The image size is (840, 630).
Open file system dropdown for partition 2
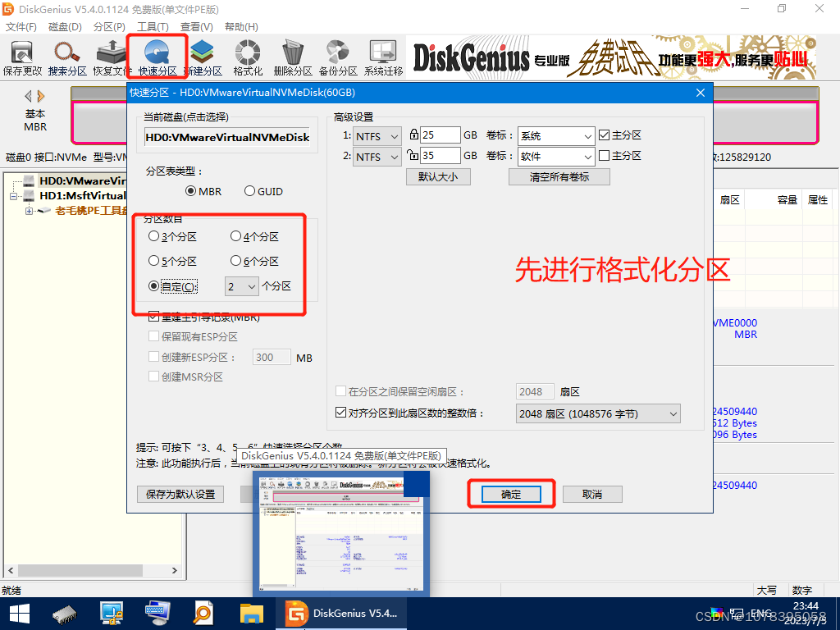(x=377, y=157)
